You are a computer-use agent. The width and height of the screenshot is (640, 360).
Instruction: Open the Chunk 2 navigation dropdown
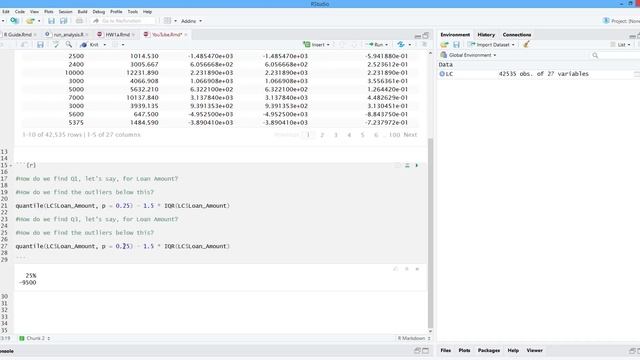pos(35,338)
